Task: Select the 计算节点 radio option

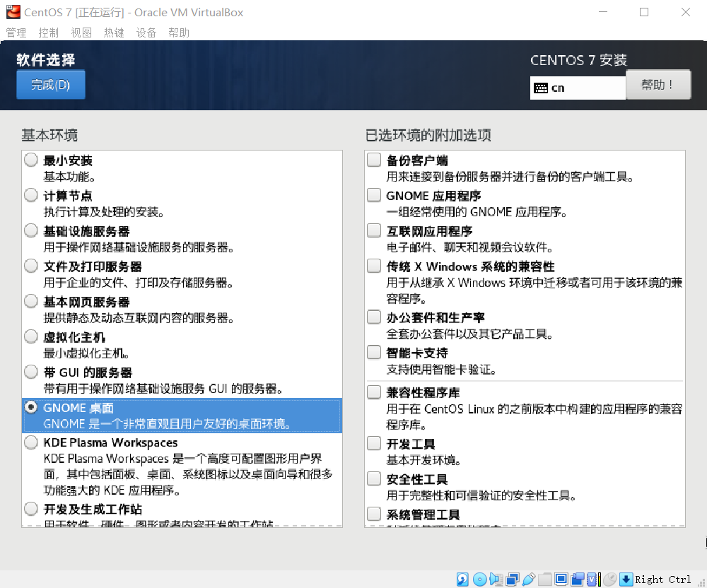Action: coord(31,195)
